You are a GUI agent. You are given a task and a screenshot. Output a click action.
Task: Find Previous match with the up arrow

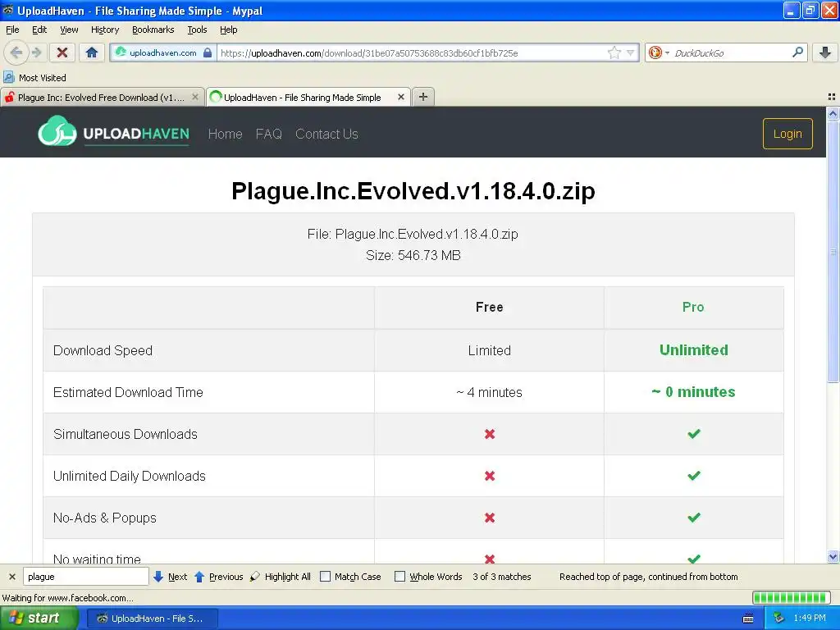pyautogui.click(x=218, y=577)
